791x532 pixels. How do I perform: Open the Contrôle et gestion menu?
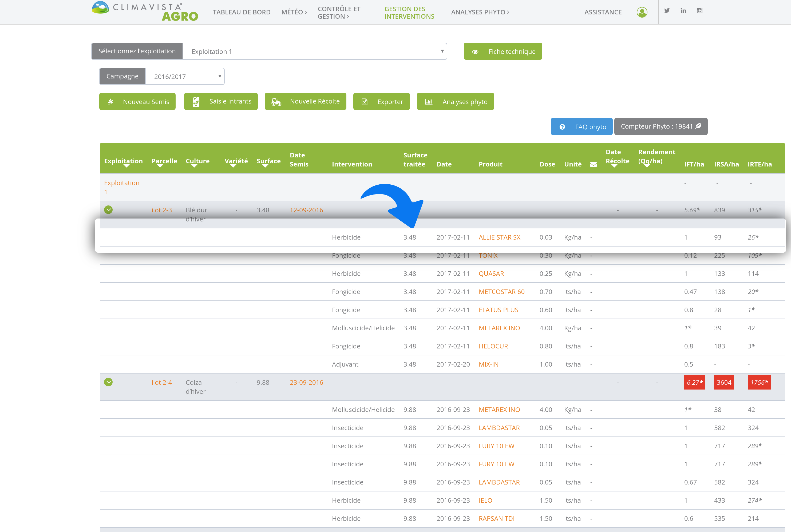click(x=339, y=13)
